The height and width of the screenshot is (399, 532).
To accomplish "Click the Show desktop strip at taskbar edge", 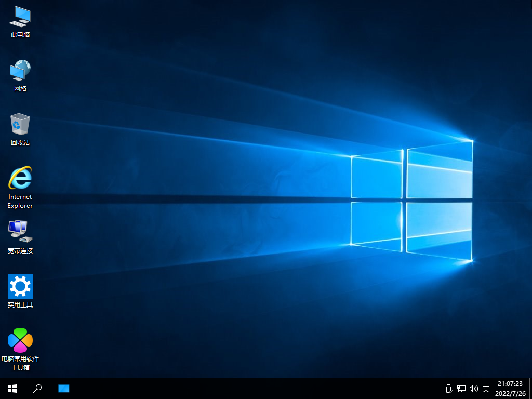I will [x=530, y=389].
